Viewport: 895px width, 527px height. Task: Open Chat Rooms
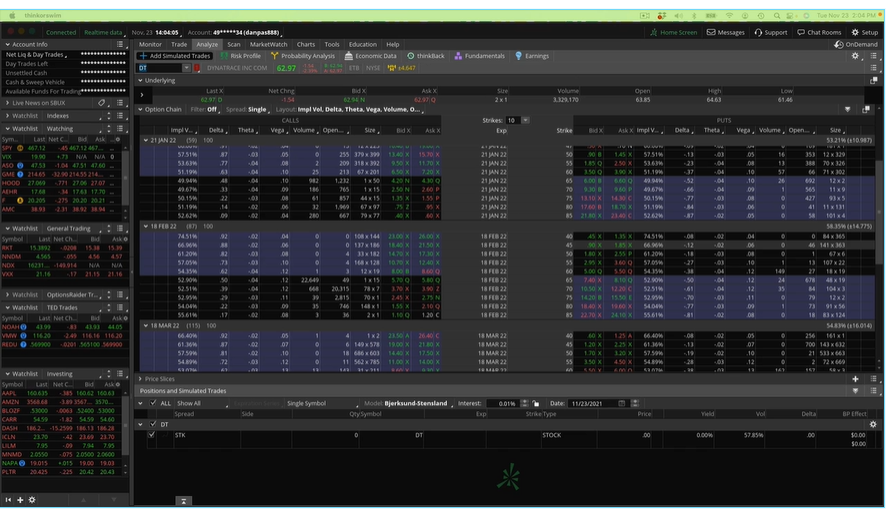[x=819, y=33]
